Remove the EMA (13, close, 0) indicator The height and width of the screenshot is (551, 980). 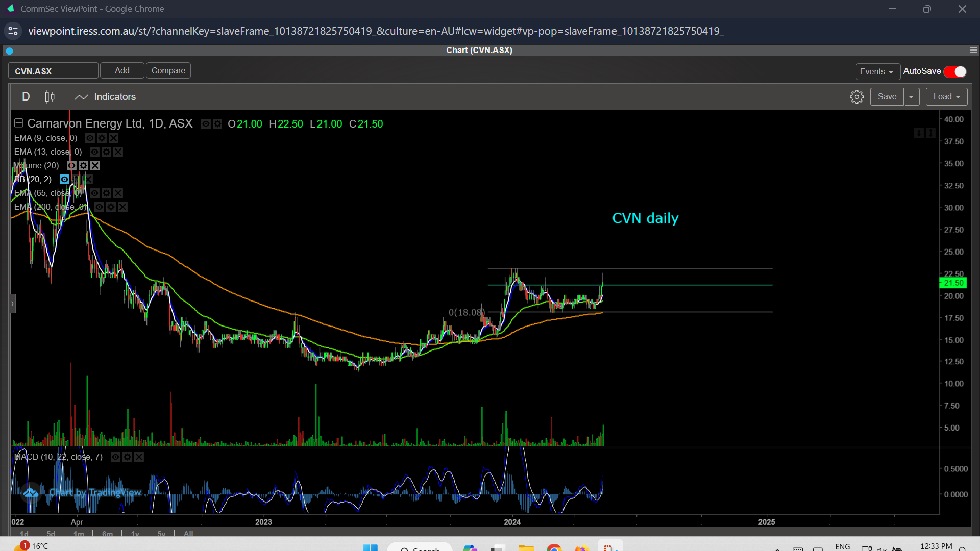(118, 152)
